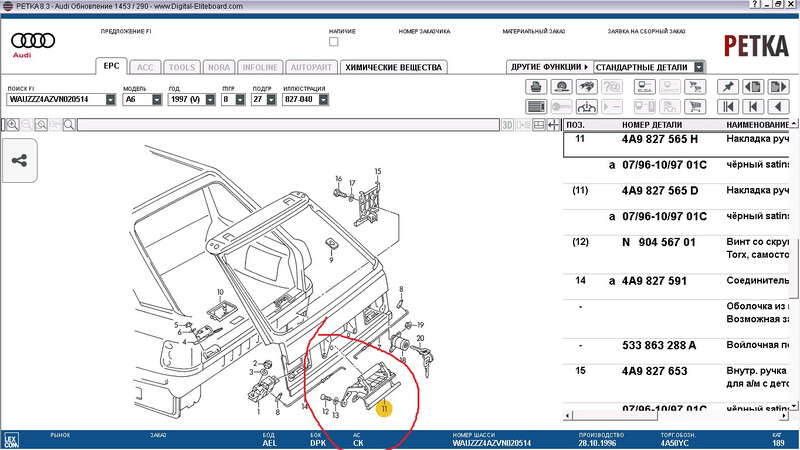
Task: Open the ХИМИЧЕСКИЕ ВЕЩЕСТВА tab
Action: click(x=393, y=67)
